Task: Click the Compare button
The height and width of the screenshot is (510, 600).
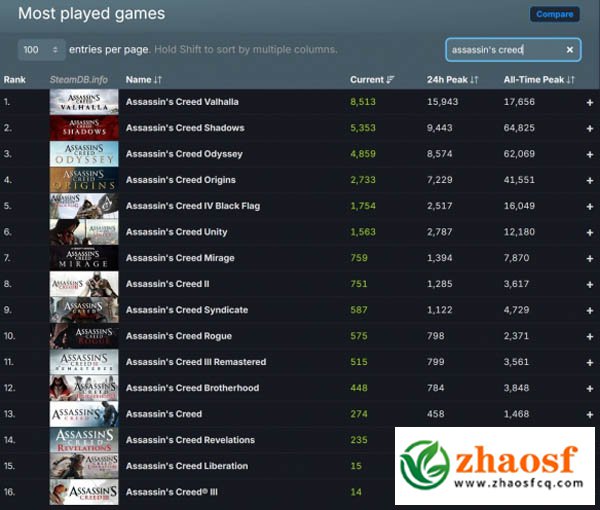Action: point(554,14)
